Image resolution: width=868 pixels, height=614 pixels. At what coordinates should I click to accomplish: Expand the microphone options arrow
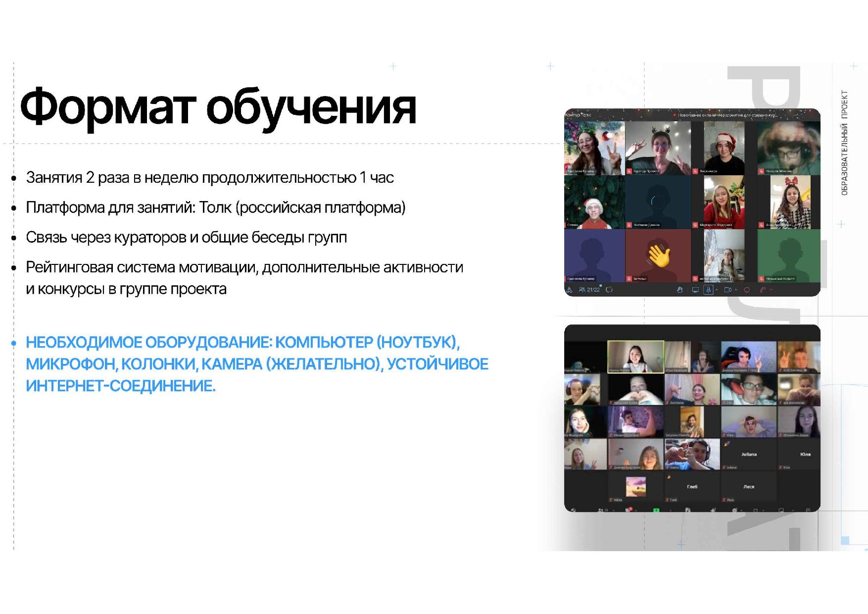(717, 290)
